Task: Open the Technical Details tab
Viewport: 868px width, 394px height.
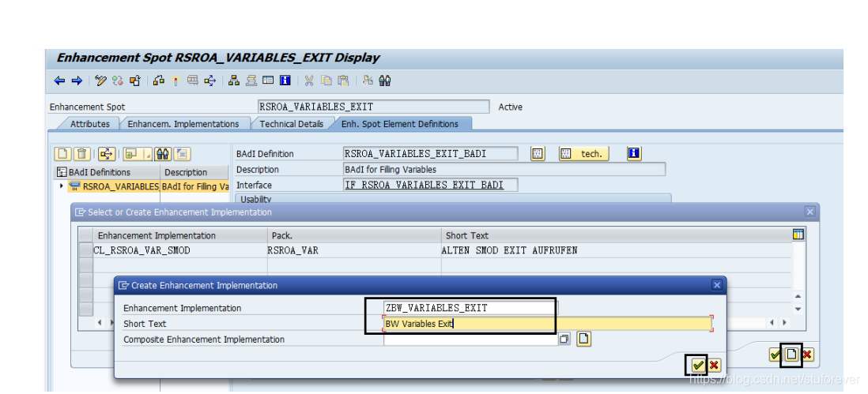Action: click(x=292, y=124)
